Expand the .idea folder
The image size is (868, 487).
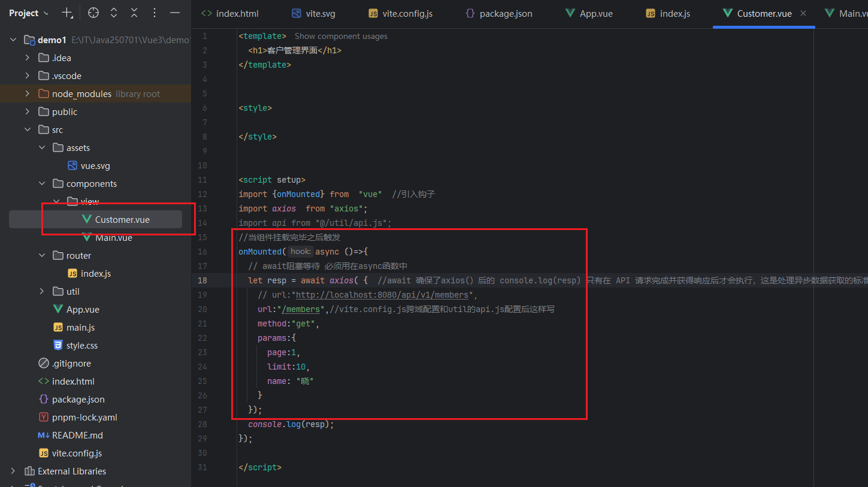pos(28,58)
